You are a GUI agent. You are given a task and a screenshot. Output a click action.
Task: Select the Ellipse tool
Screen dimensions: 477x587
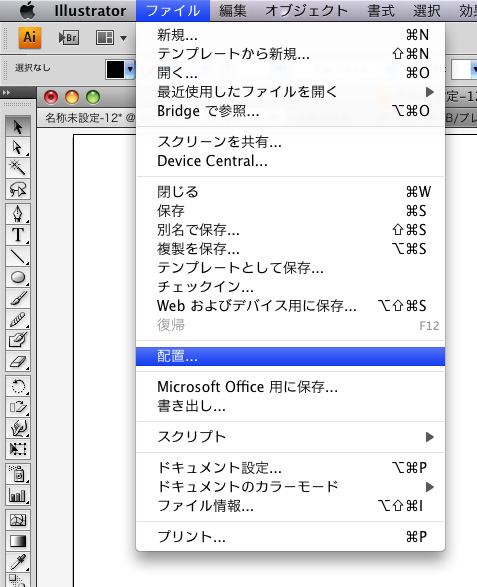coord(18,277)
